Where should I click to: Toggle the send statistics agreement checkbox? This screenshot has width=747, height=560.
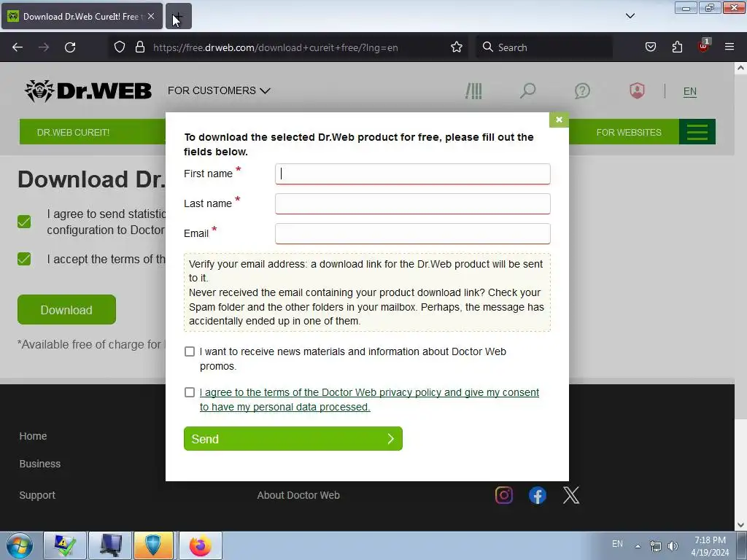tap(24, 222)
